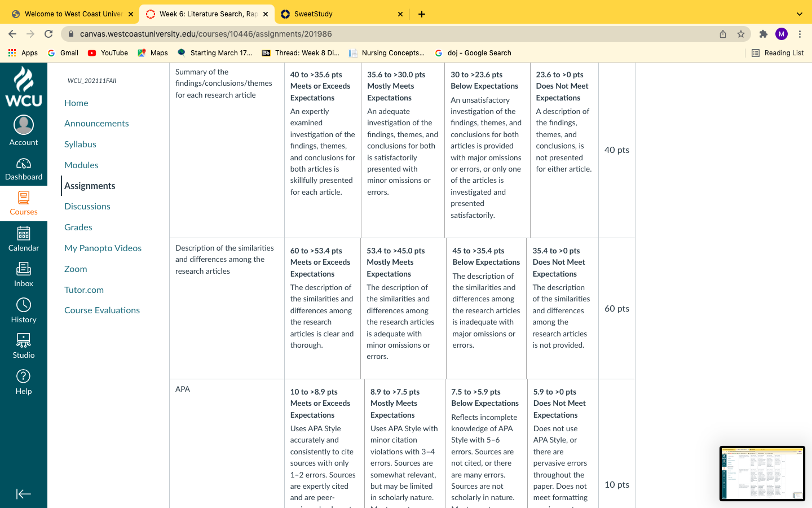Go to the Grades page
This screenshot has height=508, width=812.
click(x=78, y=227)
